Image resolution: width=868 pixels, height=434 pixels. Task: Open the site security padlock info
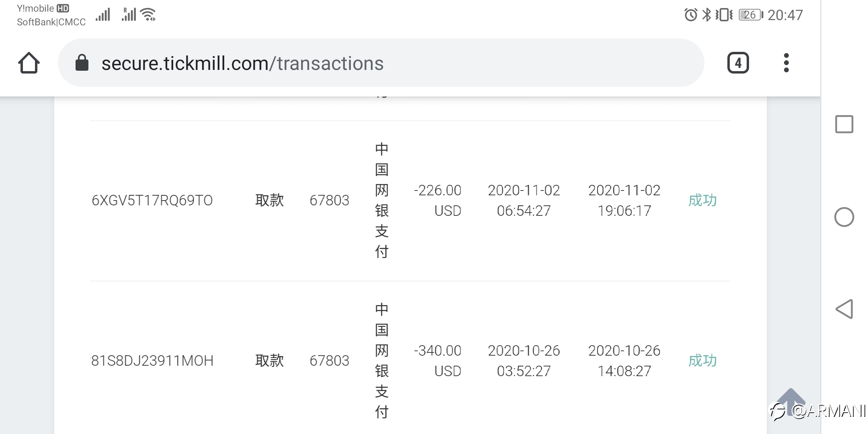click(82, 63)
